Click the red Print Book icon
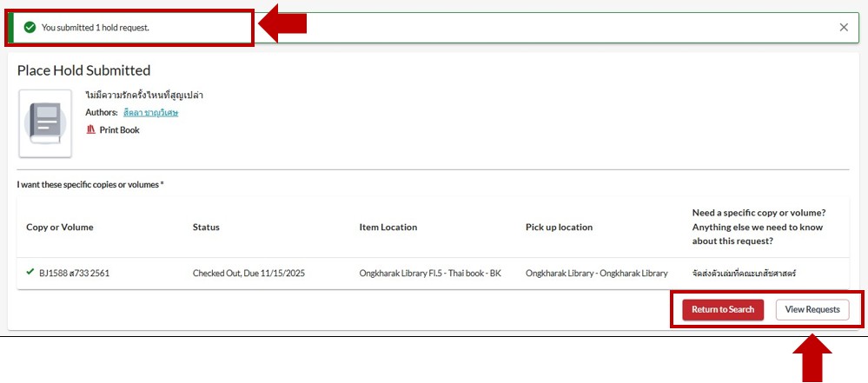Viewport: 868px width, 383px height. 90,129
